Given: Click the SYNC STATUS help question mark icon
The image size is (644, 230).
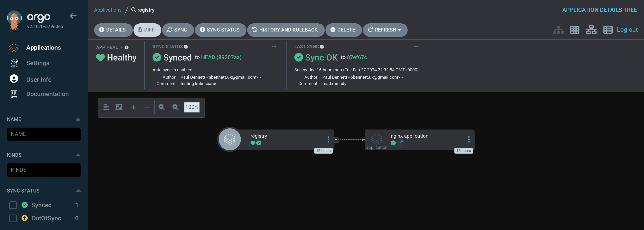Looking at the screenshot, I should point(186,46).
